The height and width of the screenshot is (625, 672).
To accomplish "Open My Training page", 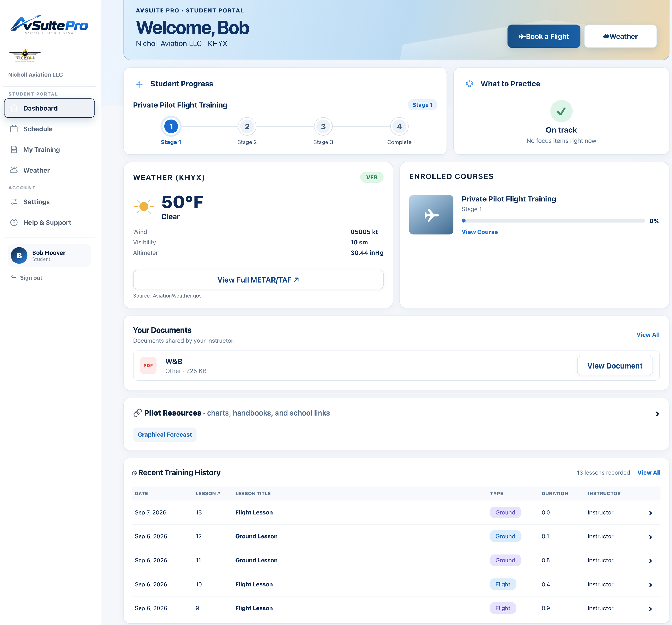I will pyautogui.click(x=49, y=149).
